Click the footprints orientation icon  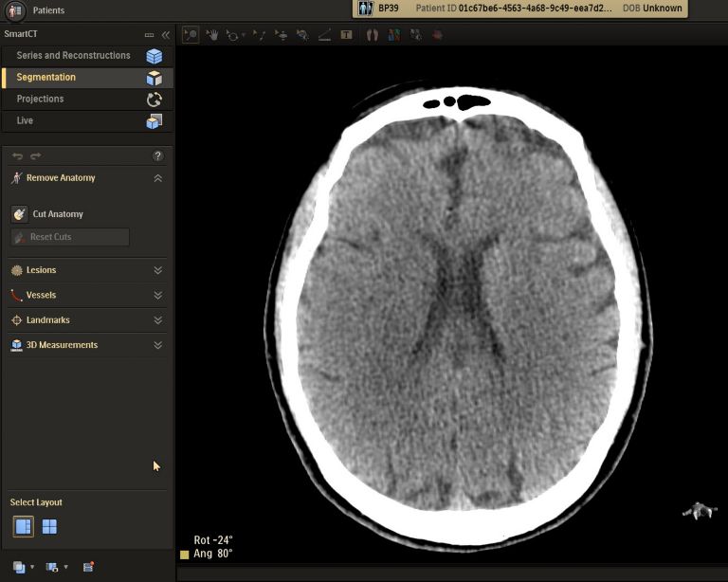pos(373,35)
